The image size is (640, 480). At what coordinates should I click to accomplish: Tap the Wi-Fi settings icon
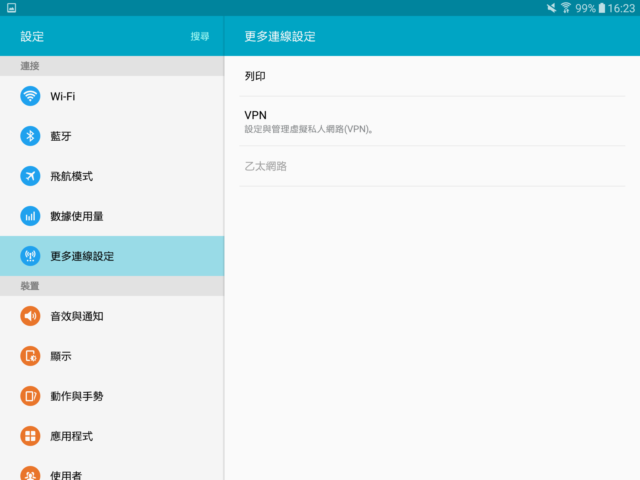coord(30,96)
